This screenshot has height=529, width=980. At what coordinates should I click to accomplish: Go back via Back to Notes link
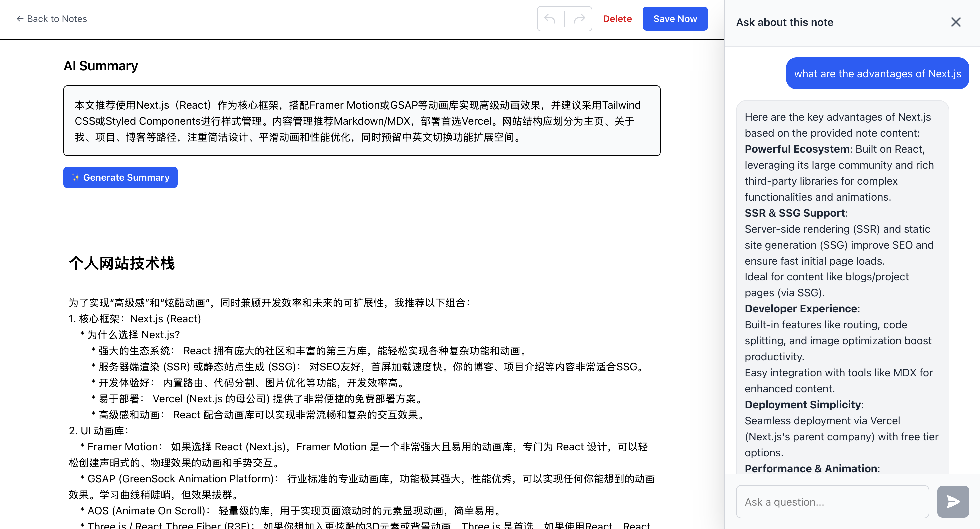point(51,19)
